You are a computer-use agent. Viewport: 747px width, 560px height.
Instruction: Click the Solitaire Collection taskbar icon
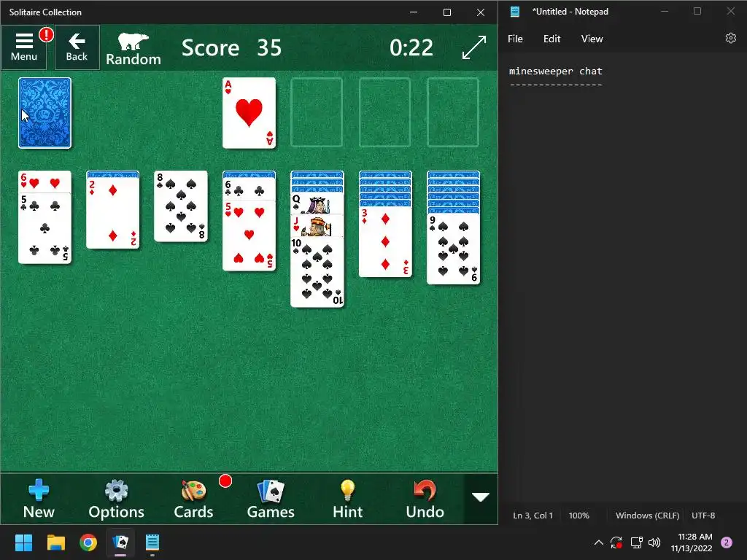pos(120,542)
